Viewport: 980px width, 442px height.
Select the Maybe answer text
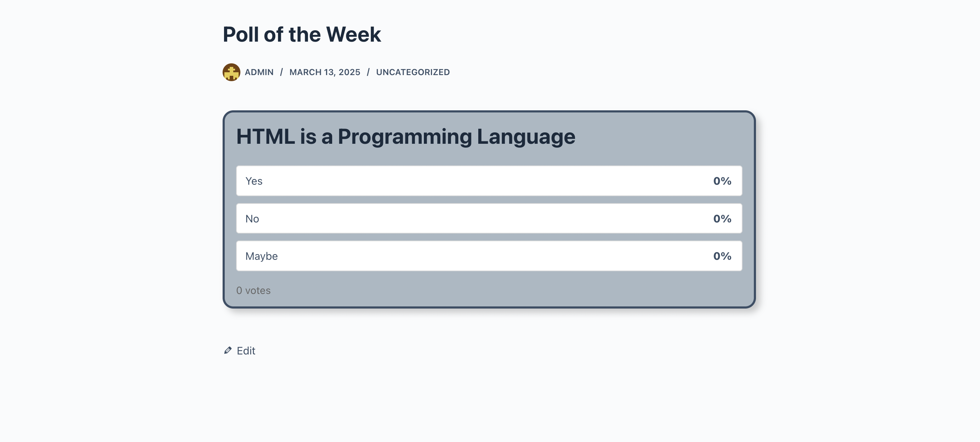(261, 256)
